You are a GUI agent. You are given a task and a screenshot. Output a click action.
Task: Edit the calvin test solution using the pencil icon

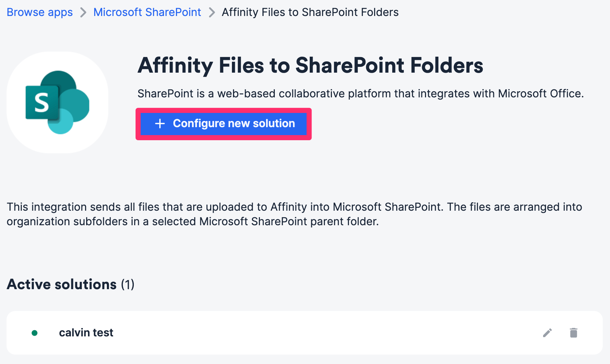(547, 332)
